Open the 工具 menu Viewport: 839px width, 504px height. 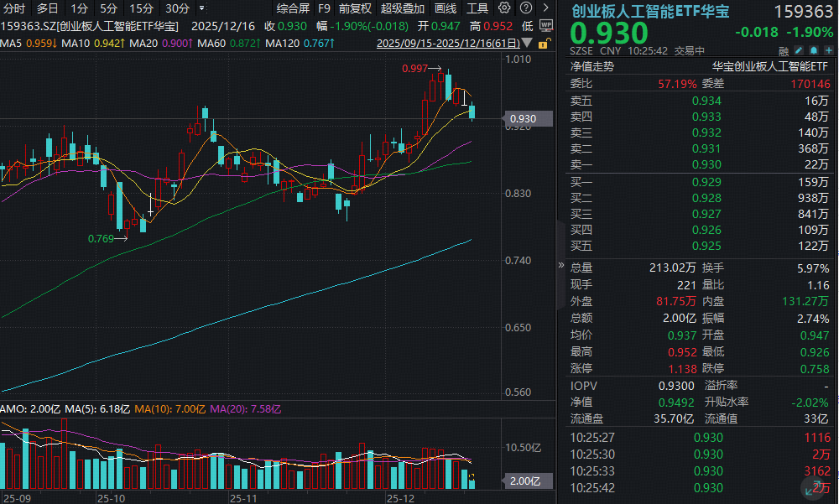click(477, 7)
